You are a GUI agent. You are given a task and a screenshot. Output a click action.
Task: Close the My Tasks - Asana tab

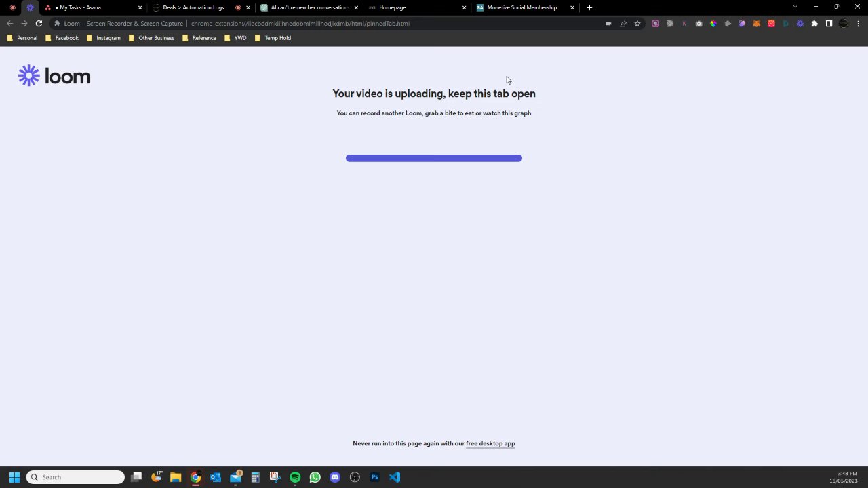coord(140,7)
